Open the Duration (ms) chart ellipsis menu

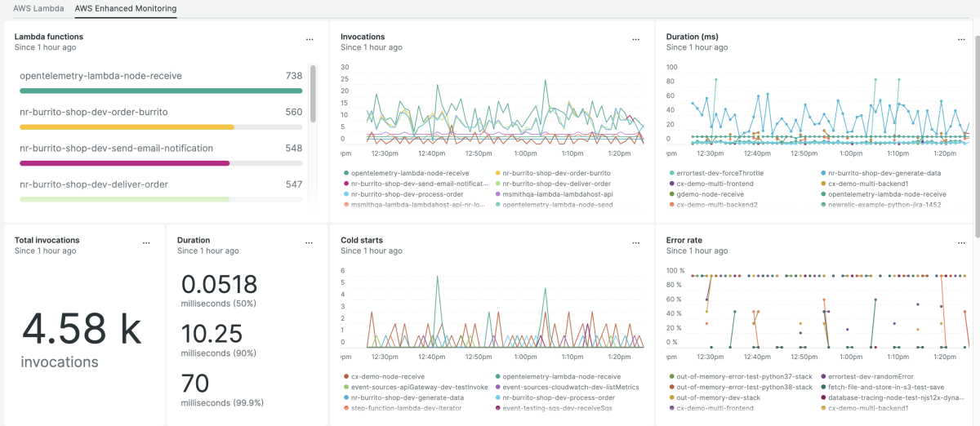(961, 39)
